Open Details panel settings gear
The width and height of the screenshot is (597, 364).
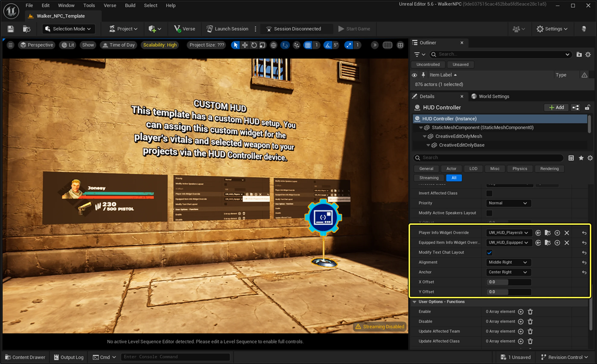tap(590, 158)
